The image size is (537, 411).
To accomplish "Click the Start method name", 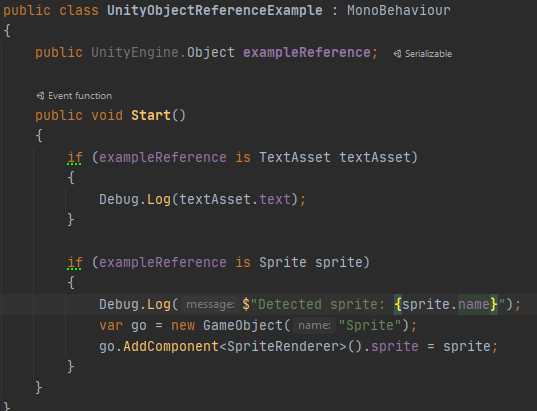I will [151, 115].
